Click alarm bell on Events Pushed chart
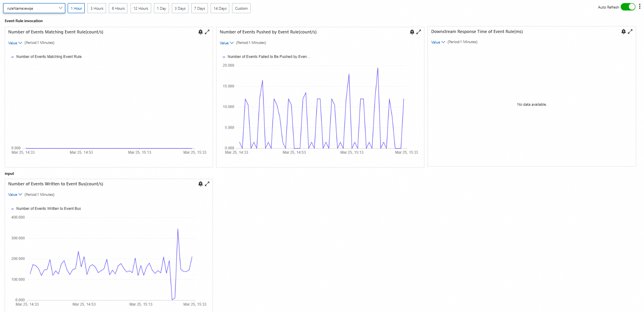This screenshot has height=312, width=644. 412,32
